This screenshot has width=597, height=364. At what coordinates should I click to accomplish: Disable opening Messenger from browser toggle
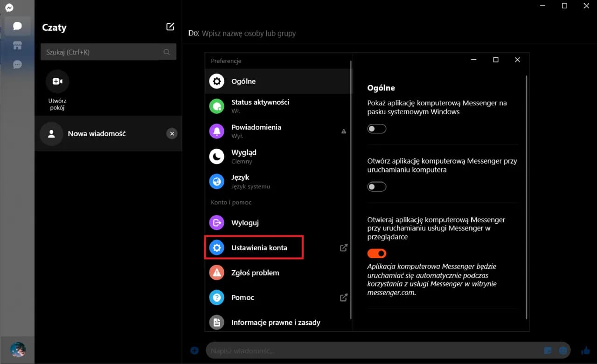click(377, 254)
